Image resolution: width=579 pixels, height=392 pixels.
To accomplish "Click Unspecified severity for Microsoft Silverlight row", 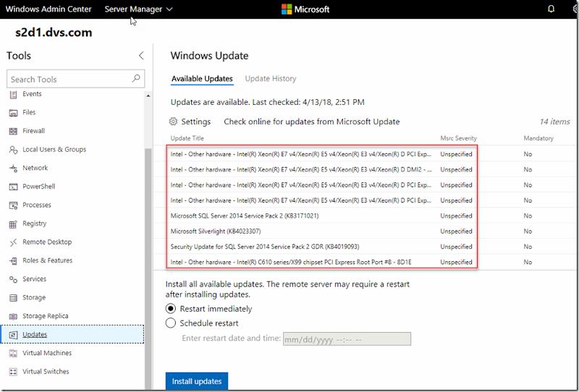I will (x=456, y=231).
